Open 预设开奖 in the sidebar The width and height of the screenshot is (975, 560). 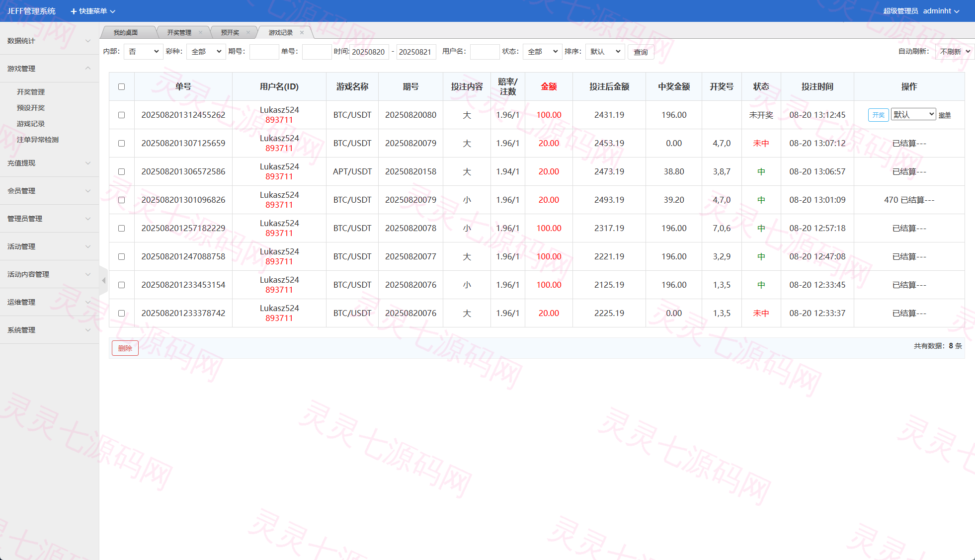pos(31,108)
